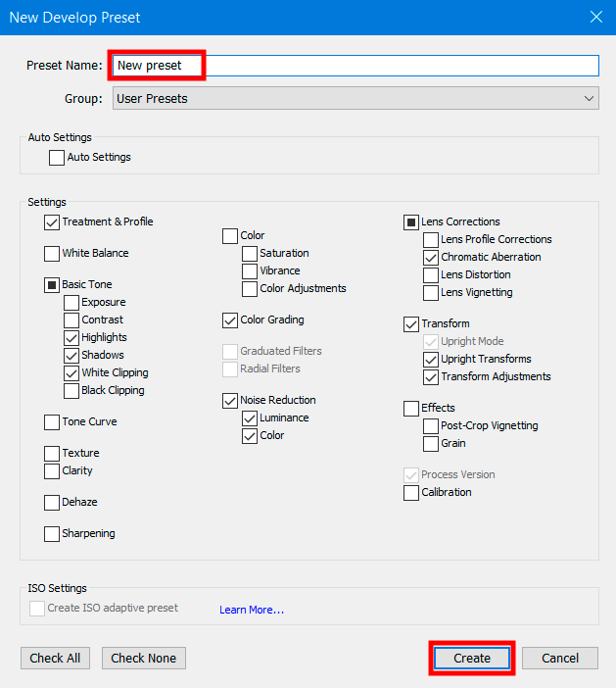Screen dimensions: 616x688
Task: Check the Exposure option
Action: 71,303
